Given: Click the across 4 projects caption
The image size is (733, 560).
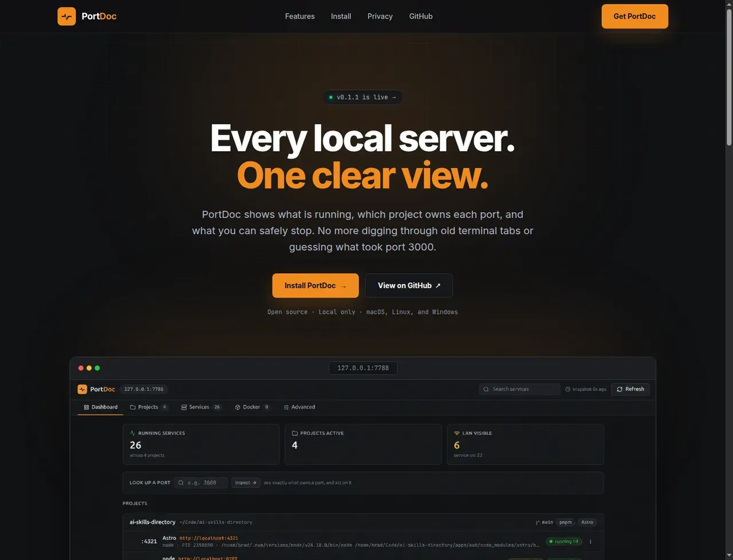Looking at the screenshot, I should [147, 456].
